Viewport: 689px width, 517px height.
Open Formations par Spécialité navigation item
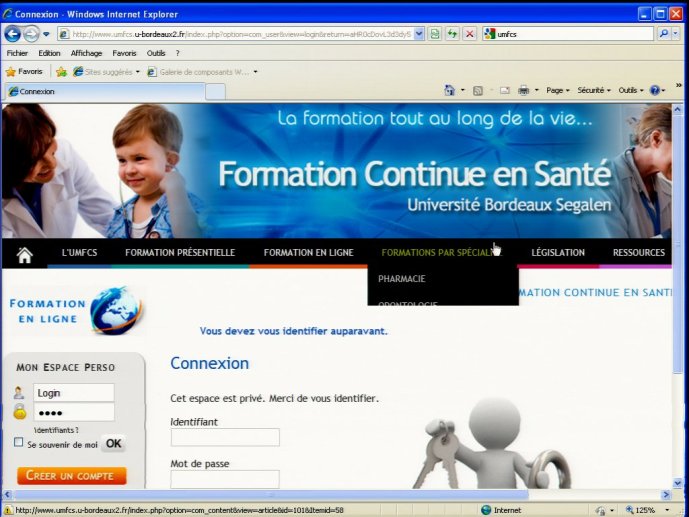(x=442, y=253)
